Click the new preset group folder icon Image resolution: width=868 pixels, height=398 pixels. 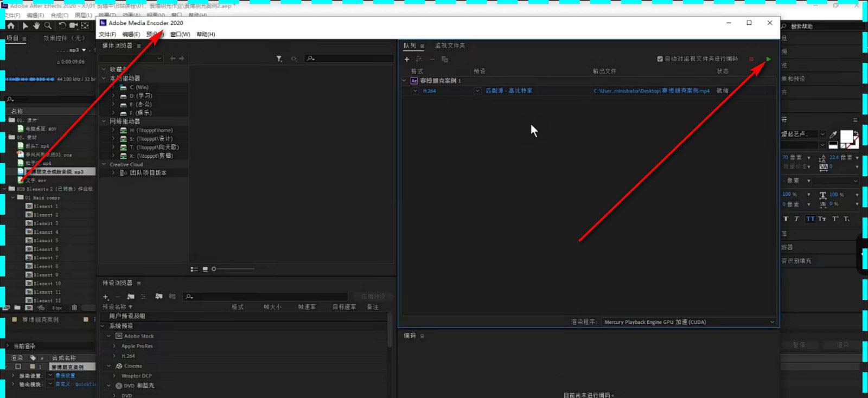(x=131, y=297)
